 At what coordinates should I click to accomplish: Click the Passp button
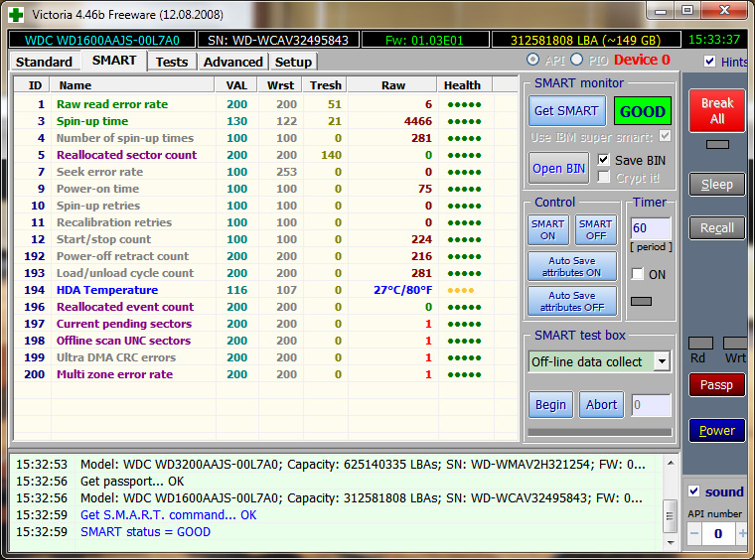pos(716,385)
